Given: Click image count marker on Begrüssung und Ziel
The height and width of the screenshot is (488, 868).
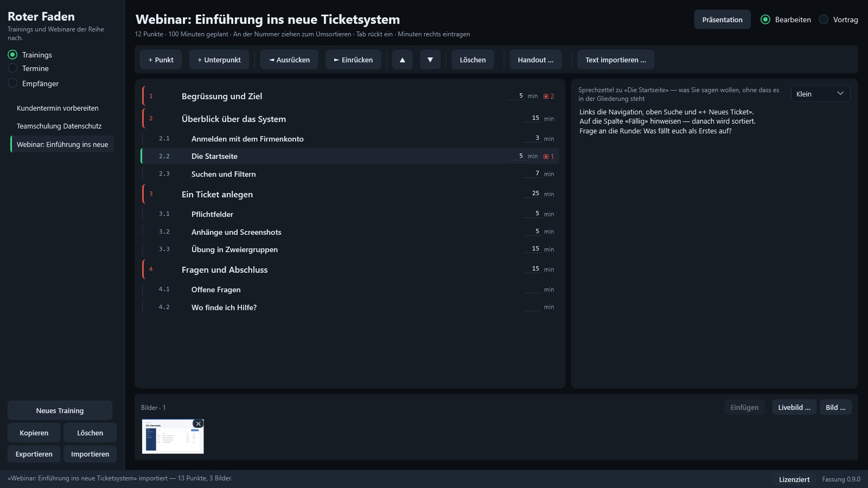Looking at the screenshot, I should pyautogui.click(x=549, y=96).
